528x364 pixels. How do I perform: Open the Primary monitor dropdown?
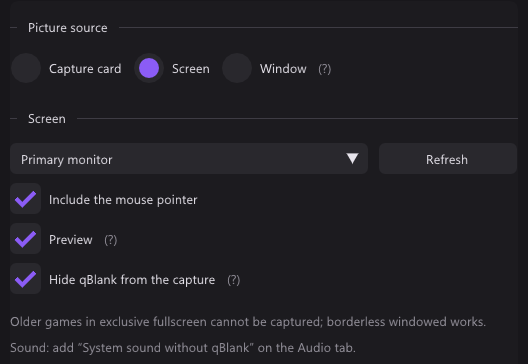[189, 159]
